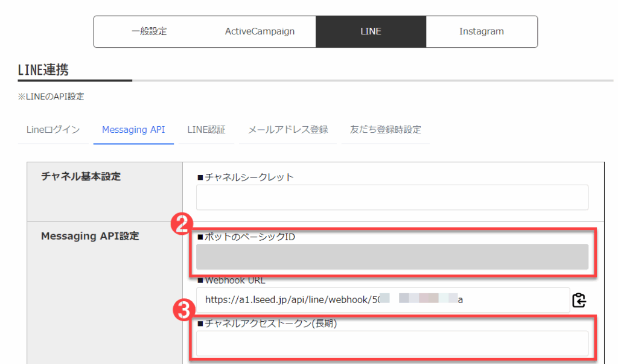Click the ※LINEのAPI設定 note text

[51, 97]
